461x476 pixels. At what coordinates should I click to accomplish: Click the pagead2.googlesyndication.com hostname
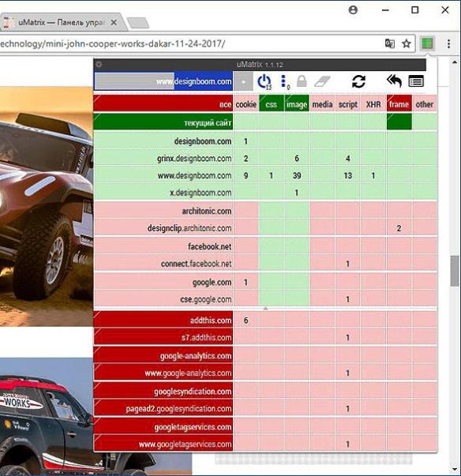163,408
